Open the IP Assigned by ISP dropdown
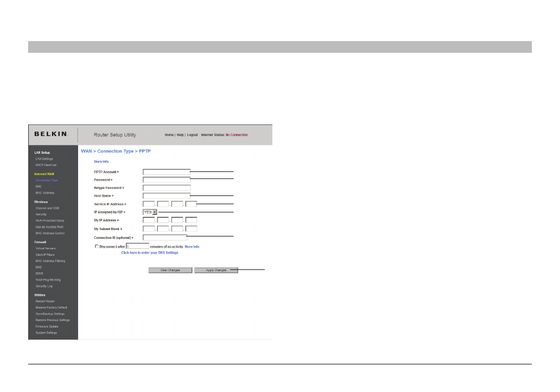This screenshot has width=560, height=392. [150, 212]
